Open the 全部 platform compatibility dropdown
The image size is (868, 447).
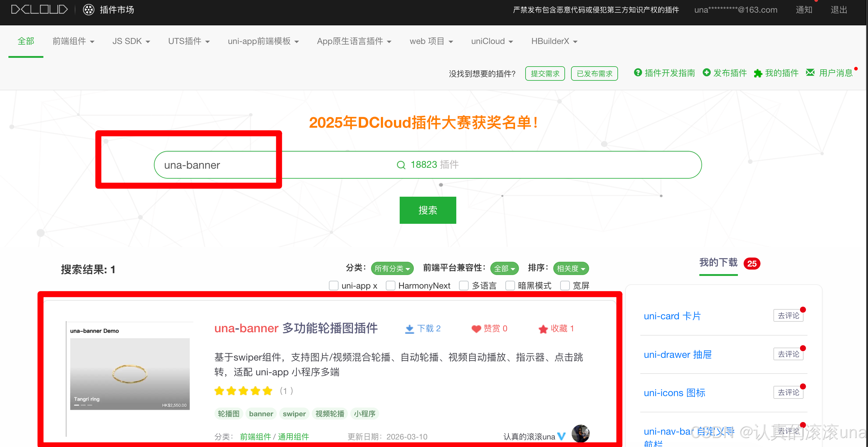coord(504,268)
